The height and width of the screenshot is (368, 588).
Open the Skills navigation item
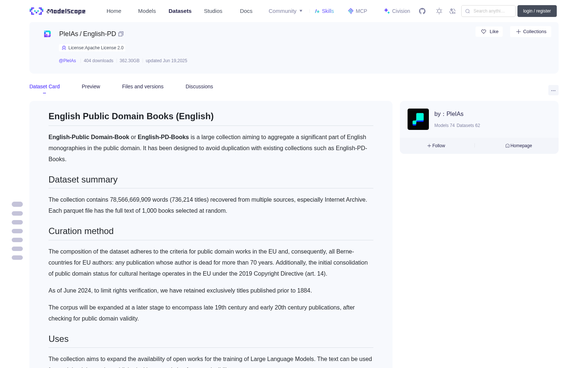pos(325,11)
